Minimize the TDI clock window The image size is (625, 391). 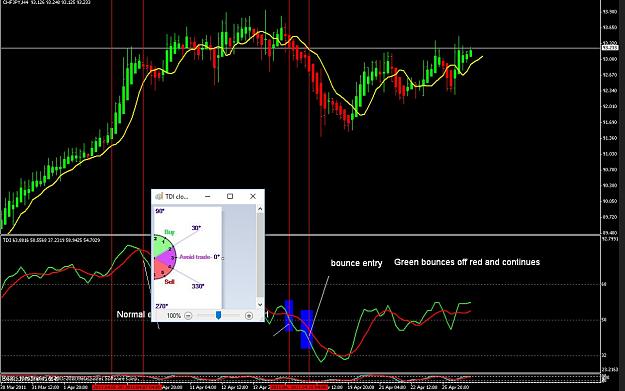click(208, 196)
